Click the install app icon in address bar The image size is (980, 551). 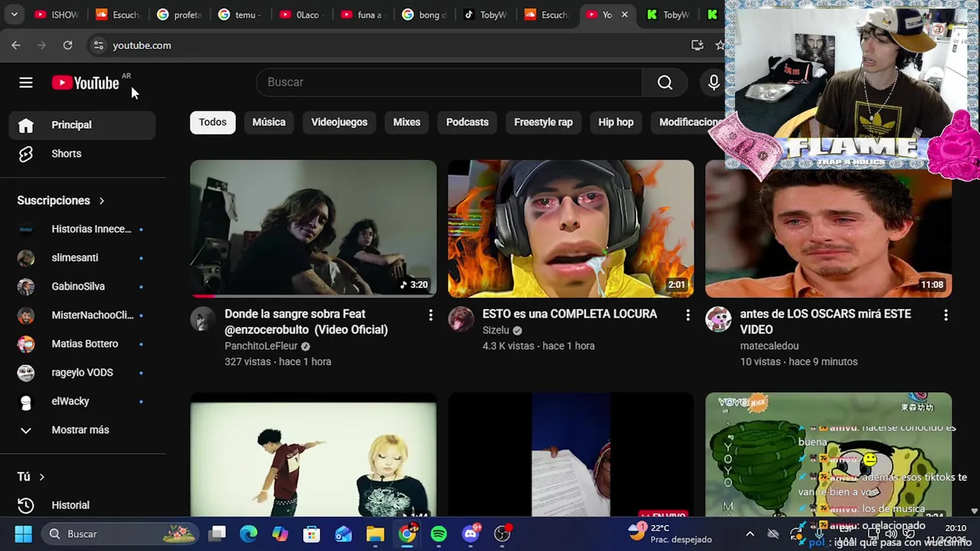(x=697, y=45)
